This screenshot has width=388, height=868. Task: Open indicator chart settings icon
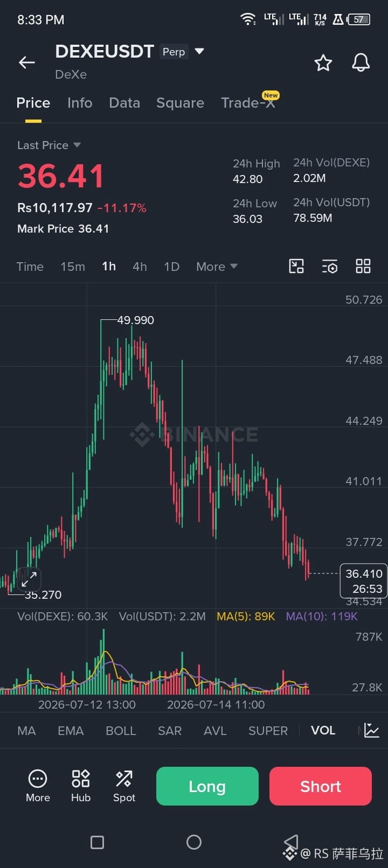click(x=372, y=730)
